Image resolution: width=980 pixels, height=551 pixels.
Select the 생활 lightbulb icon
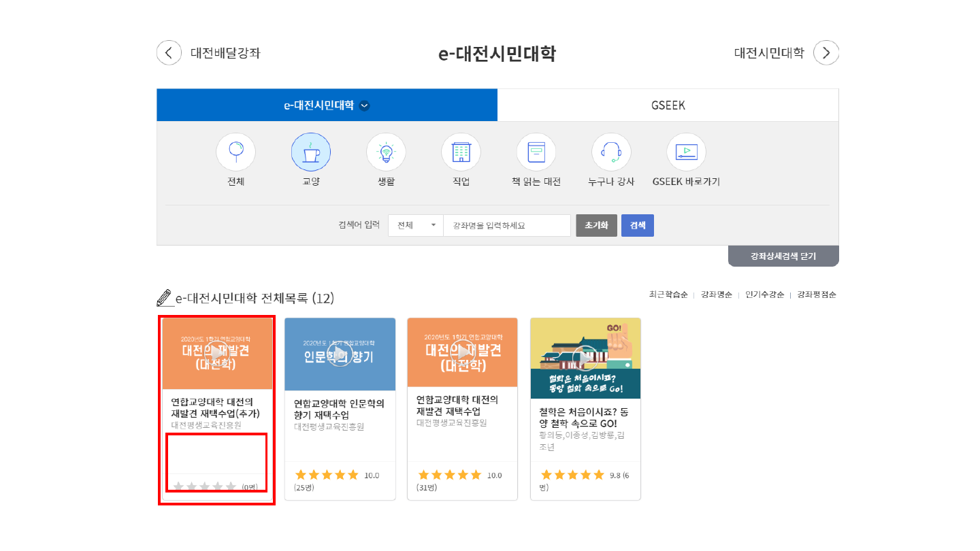point(386,152)
